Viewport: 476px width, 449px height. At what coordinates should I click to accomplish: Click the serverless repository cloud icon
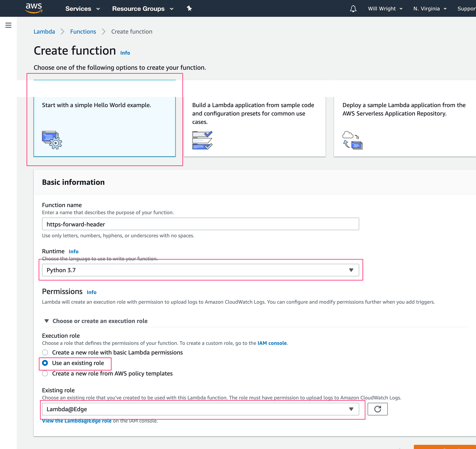pos(352,140)
